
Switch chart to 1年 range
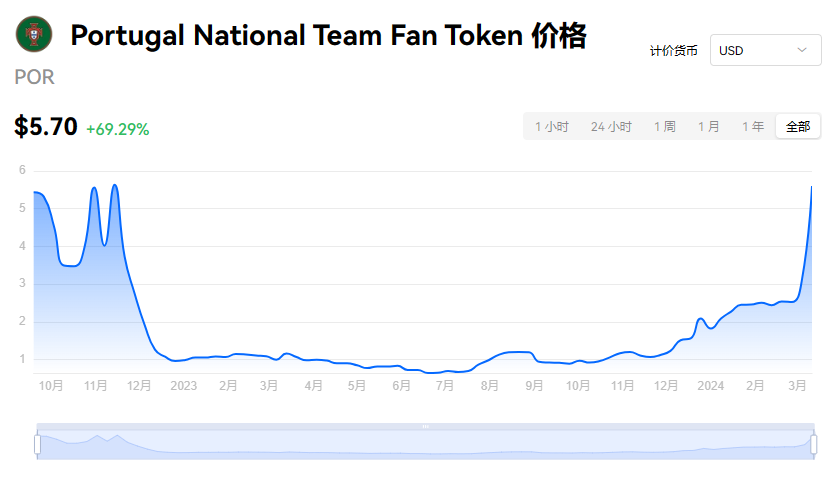coord(753,127)
